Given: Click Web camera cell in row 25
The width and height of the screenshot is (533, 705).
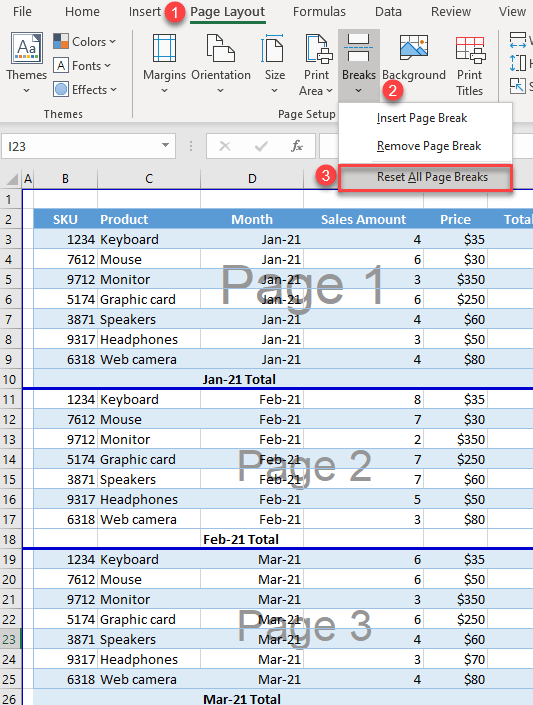Looking at the screenshot, I should coord(149,679).
